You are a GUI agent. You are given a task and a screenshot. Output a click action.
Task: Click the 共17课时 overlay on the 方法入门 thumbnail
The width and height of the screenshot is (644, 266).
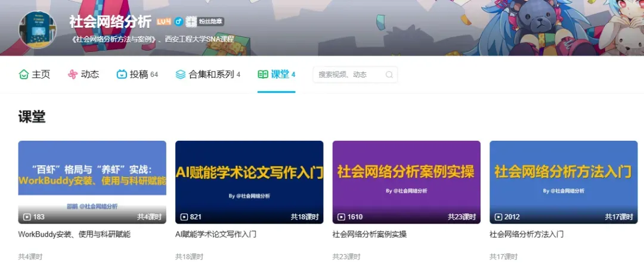619,216
